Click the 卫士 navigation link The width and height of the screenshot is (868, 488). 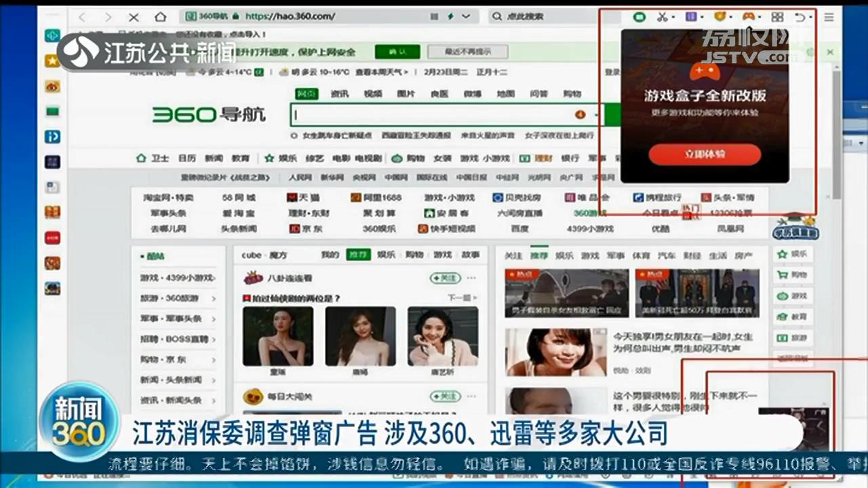click(x=153, y=158)
